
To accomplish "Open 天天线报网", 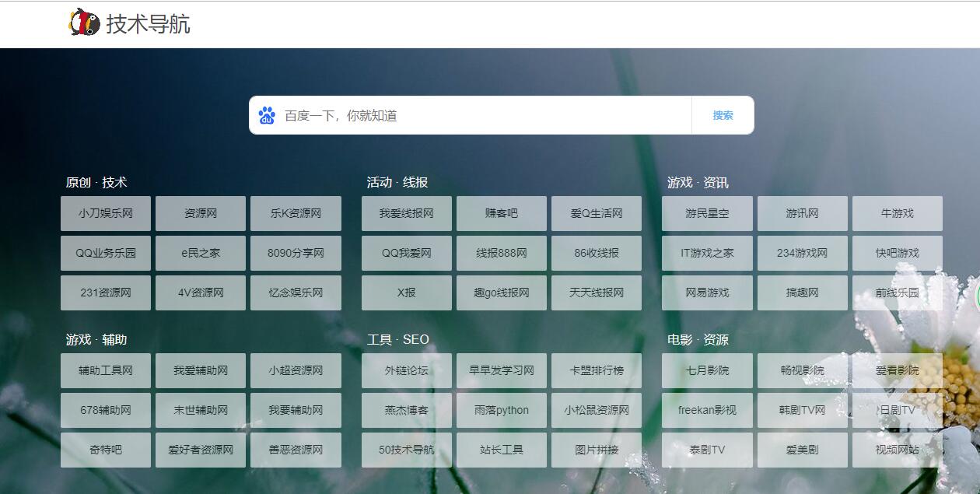I will pyautogui.click(x=597, y=293).
